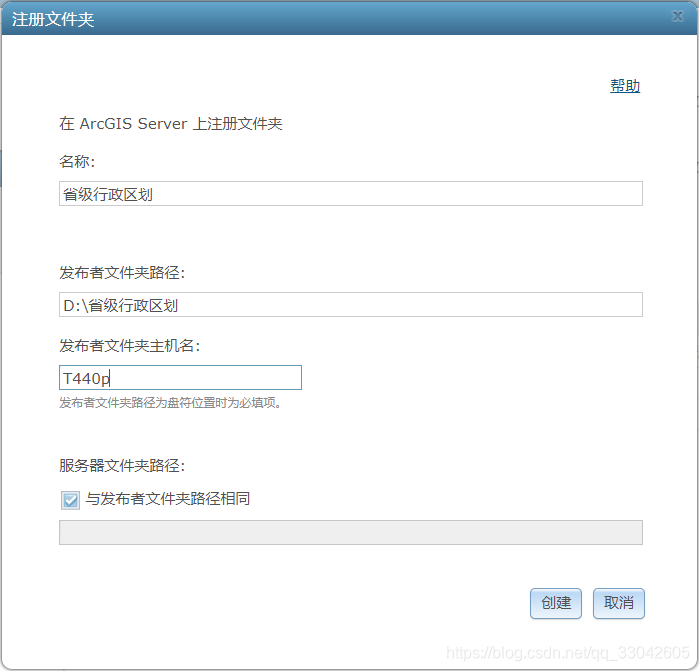Click the 与发布者文件夹路径相同 label text
Screen dimensions: 699x671
168,498
